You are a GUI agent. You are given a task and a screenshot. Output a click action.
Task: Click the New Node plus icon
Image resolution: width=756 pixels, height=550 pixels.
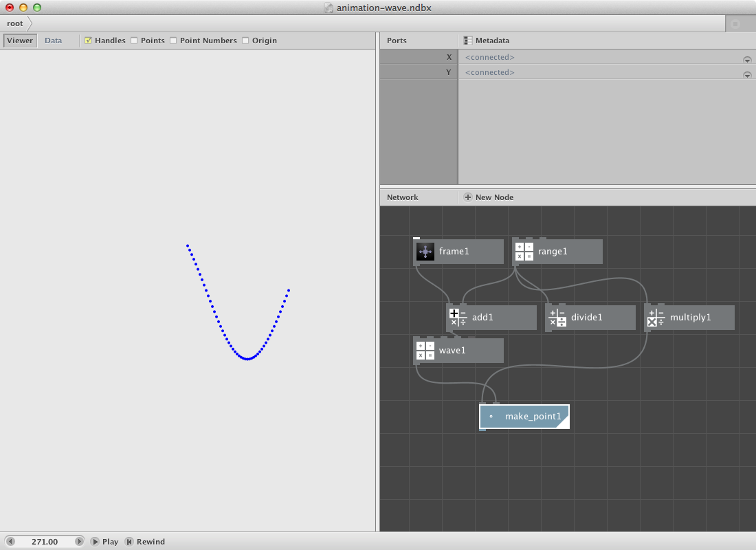tap(467, 197)
